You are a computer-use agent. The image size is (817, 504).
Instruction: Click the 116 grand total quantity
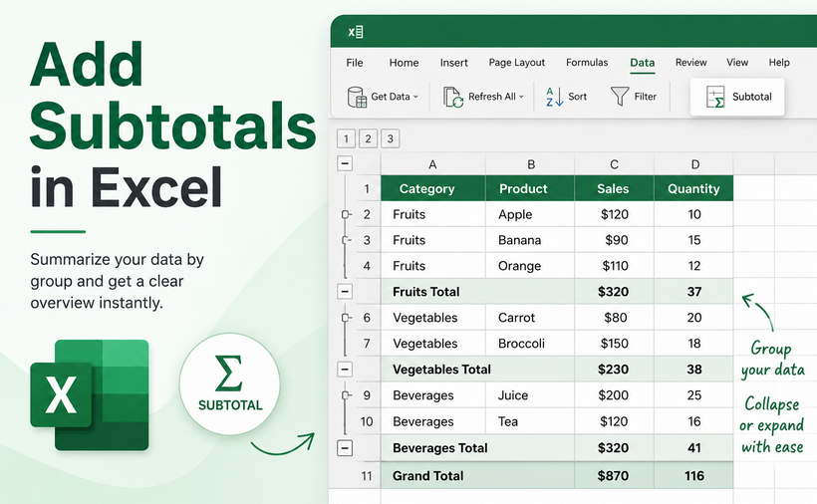tap(694, 476)
